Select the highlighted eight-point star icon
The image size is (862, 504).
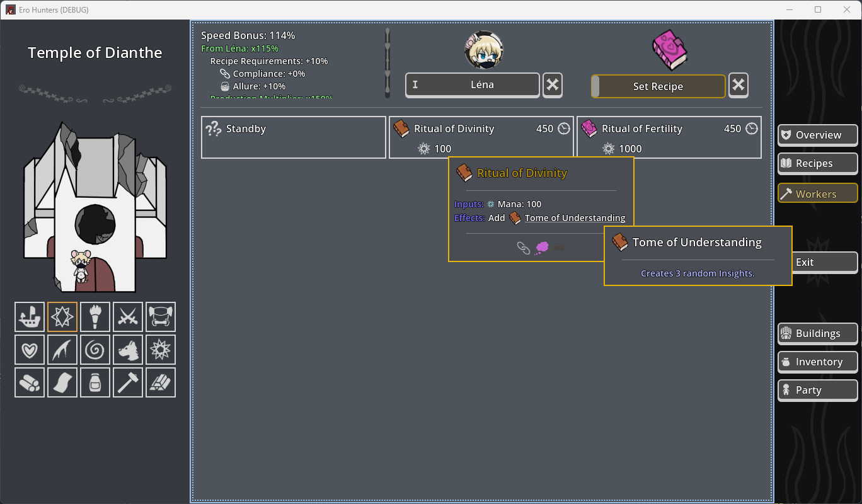(x=62, y=317)
